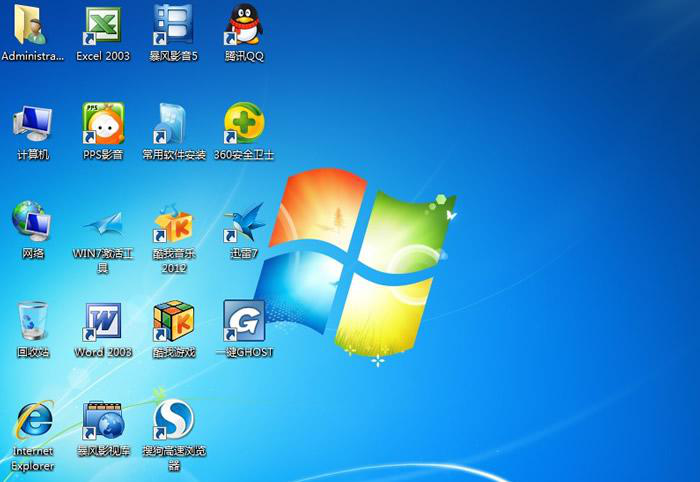This screenshot has height=482, width=700.
Task: Click the 一键GHOST icon
Action: point(244,320)
